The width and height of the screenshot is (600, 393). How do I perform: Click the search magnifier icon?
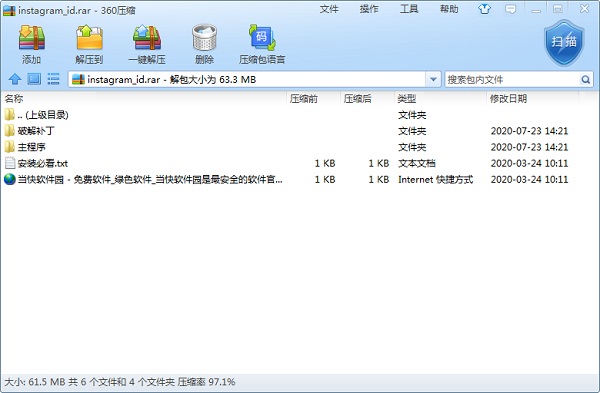tap(585, 80)
